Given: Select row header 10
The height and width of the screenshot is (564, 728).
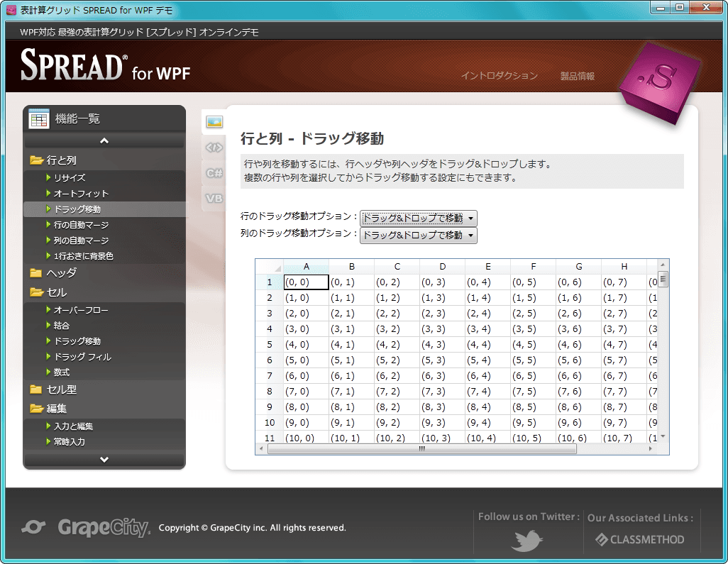Looking at the screenshot, I should coord(270,422).
